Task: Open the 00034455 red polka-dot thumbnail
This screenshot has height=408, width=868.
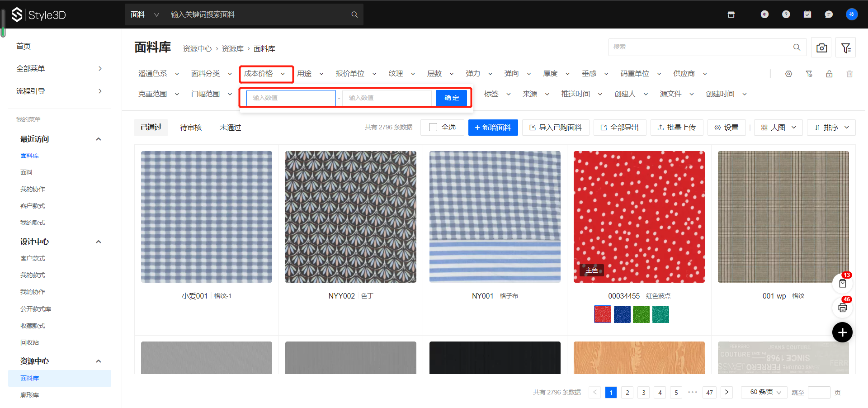Action: click(639, 217)
